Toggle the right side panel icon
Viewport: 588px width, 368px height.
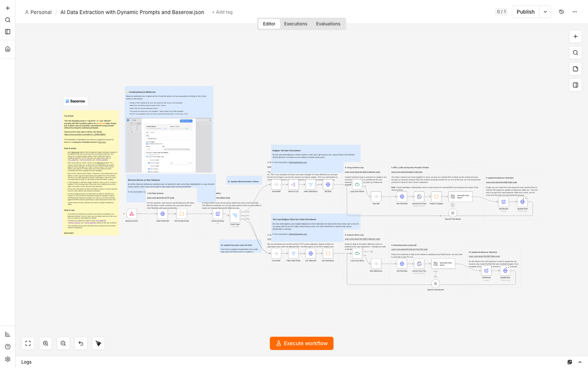[575, 85]
